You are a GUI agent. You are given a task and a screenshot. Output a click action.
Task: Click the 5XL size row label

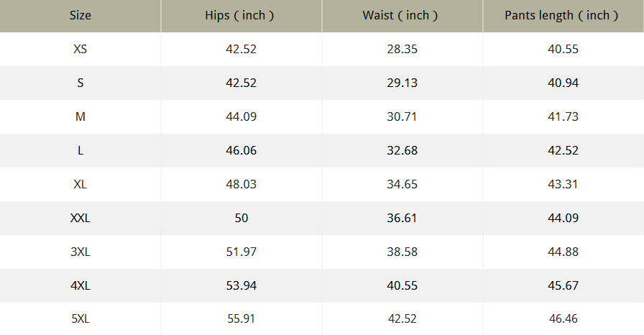click(x=80, y=318)
